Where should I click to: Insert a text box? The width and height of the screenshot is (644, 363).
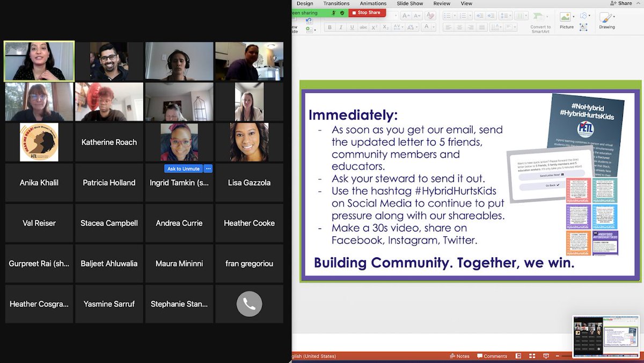(583, 27)
